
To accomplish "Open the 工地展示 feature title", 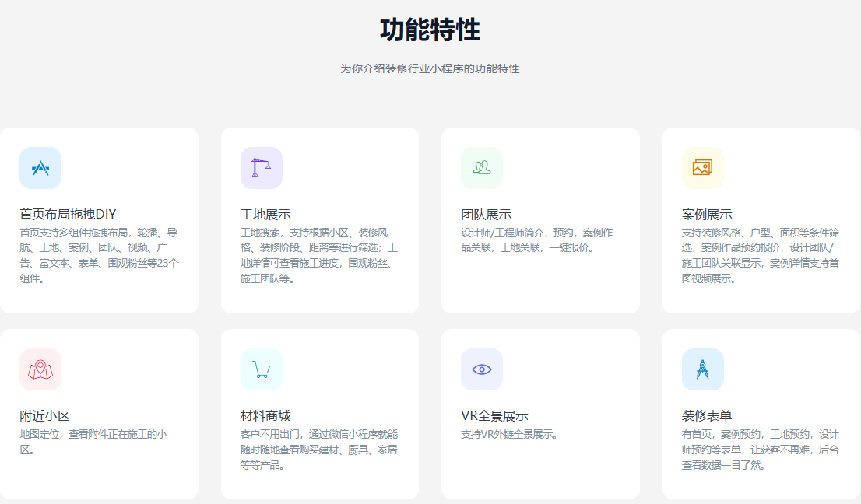I will [x=265, y=214].
